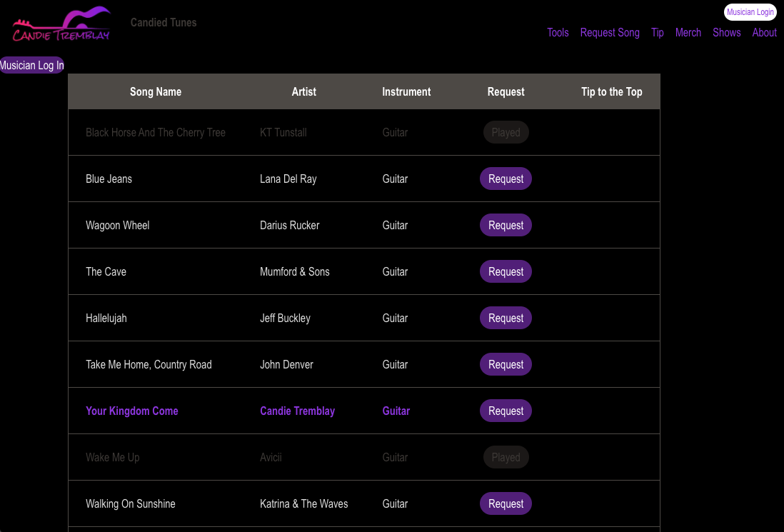This screenshot has height=532, width=784.
Task: Click the Song Name column header
Action: click(x=156, y=91)
